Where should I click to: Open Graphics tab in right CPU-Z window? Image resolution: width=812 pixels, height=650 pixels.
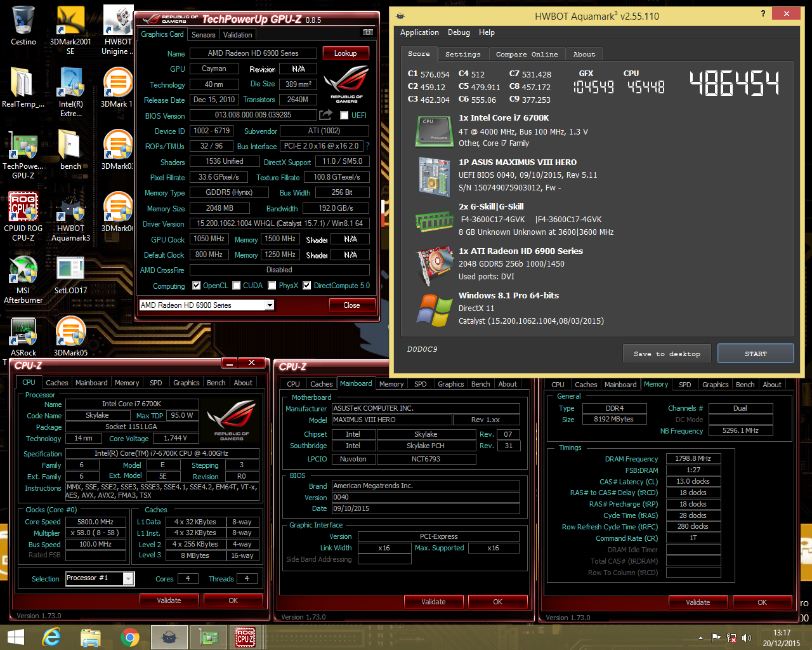click(x=716, y=385)
